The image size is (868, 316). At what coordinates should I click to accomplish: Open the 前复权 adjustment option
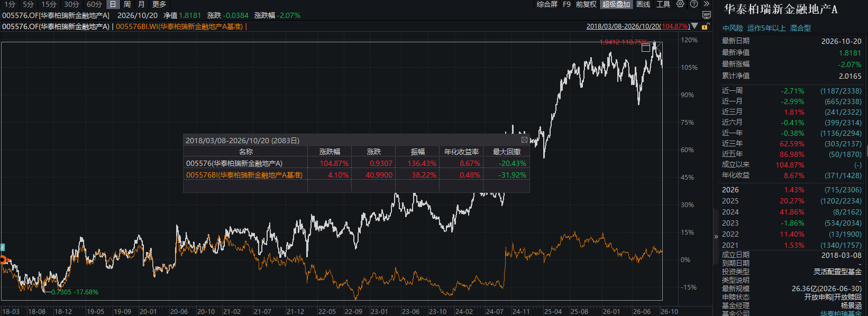click(x=586, y=4)
